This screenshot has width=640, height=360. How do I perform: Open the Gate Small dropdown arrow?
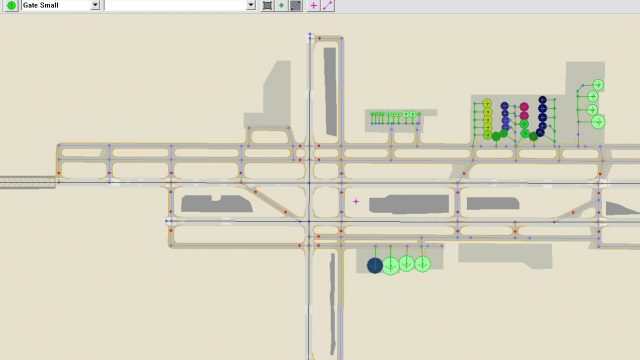point(95,5)
